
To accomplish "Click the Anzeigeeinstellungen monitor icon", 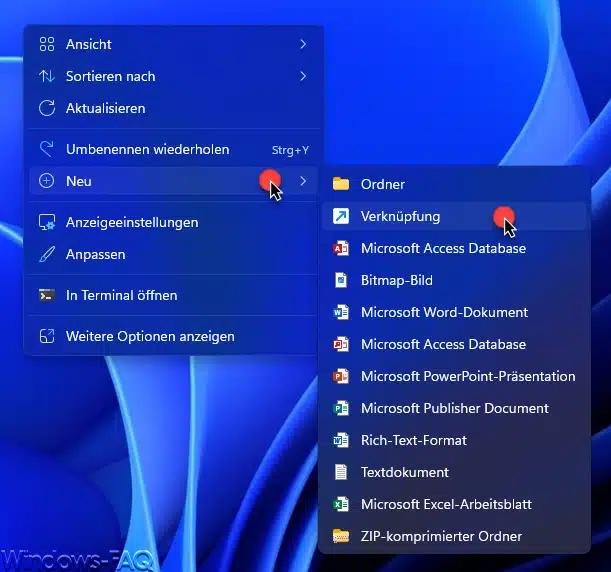I will [47, 222].
